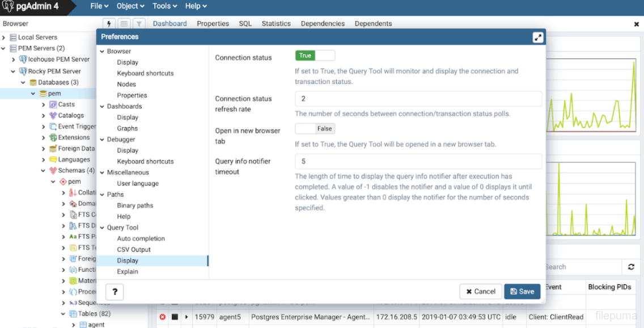The image size is (644, 328).
Task: Enable Open in new browser tab switch
Action: click(315, 129)
